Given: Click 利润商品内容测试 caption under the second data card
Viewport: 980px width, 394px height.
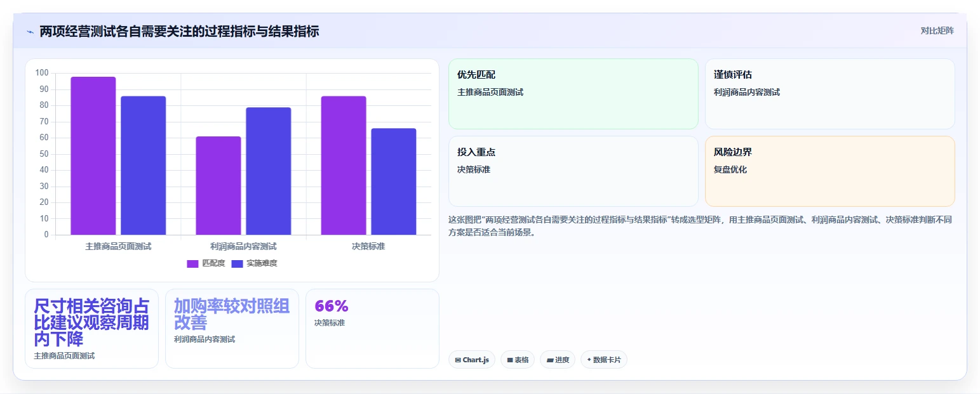Looking at the screenshot, I should point(205,339).
